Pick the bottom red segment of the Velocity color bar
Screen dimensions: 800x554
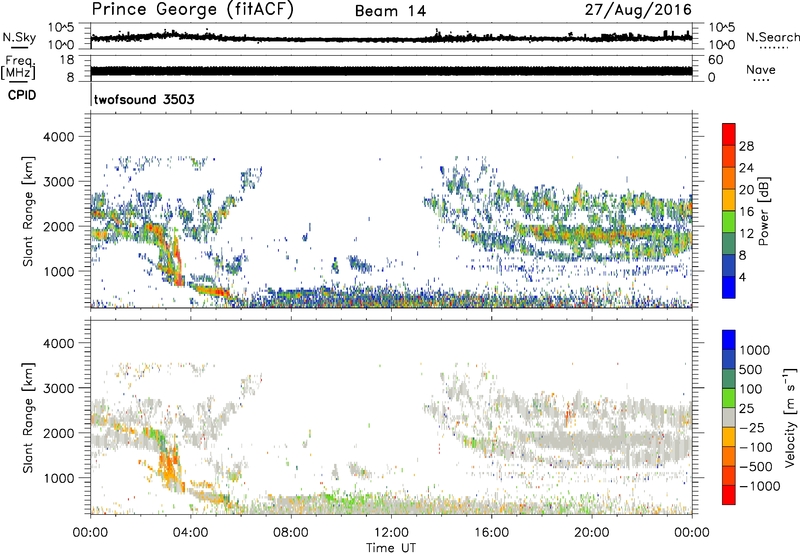click(x=729, y=495)
